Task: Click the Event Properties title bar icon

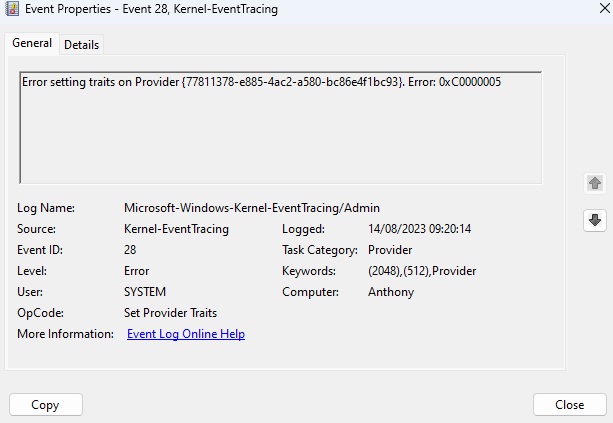Action: point(13,9)
